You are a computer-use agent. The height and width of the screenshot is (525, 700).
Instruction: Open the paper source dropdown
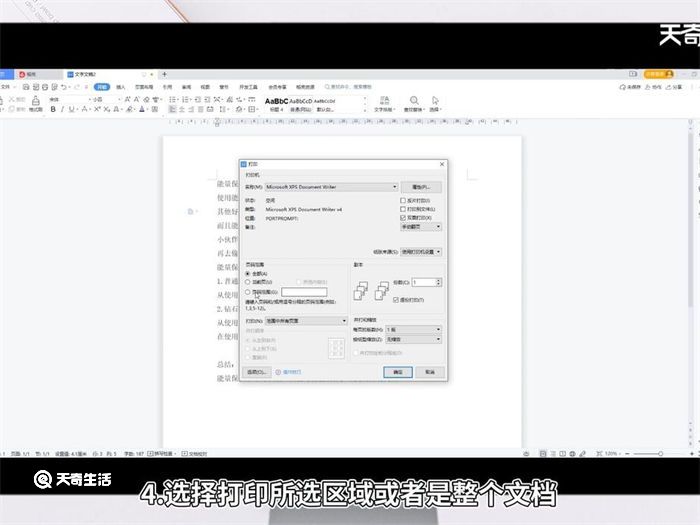coord(421,252)
